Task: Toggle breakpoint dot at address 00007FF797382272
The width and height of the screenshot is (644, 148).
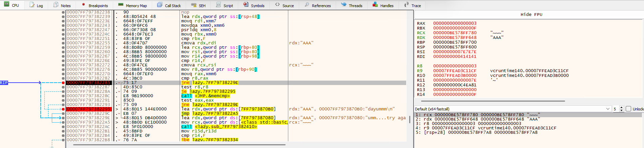Action: tap(63, 65)
